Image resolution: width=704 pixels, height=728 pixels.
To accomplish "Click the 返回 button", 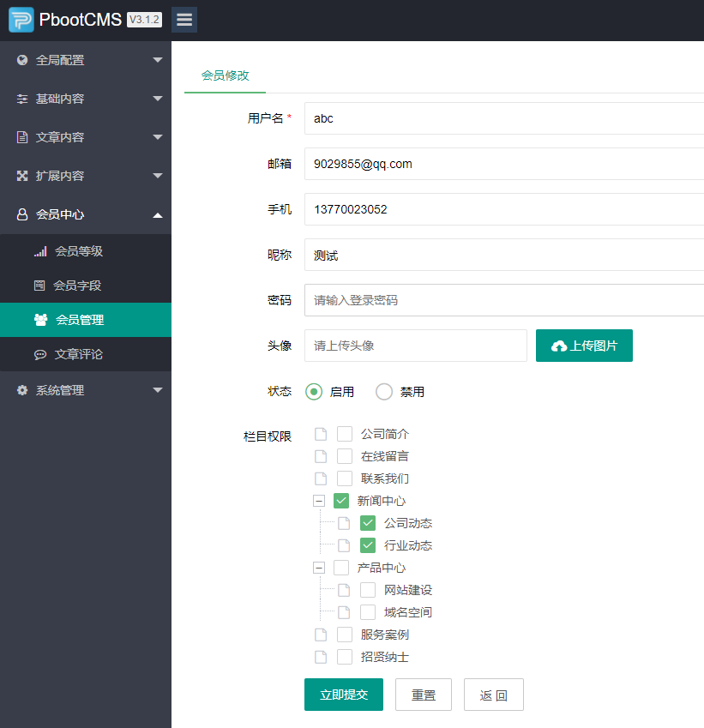I will (493, 695).
